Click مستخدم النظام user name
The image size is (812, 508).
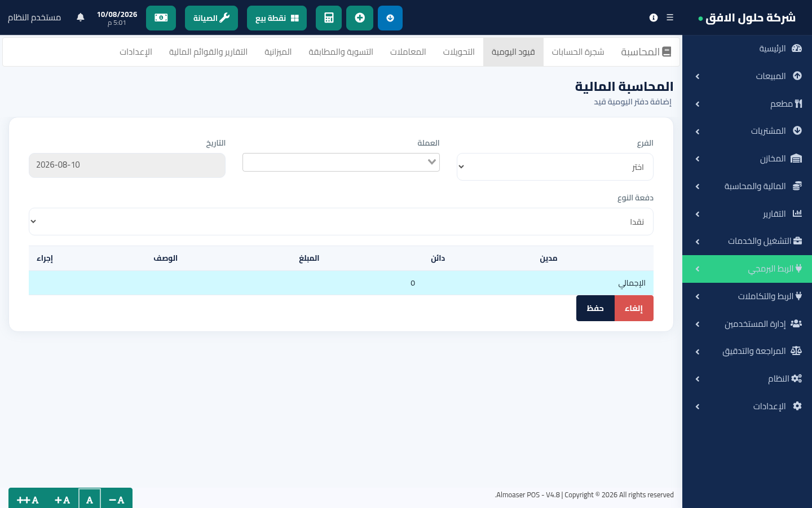coord(34,17)
